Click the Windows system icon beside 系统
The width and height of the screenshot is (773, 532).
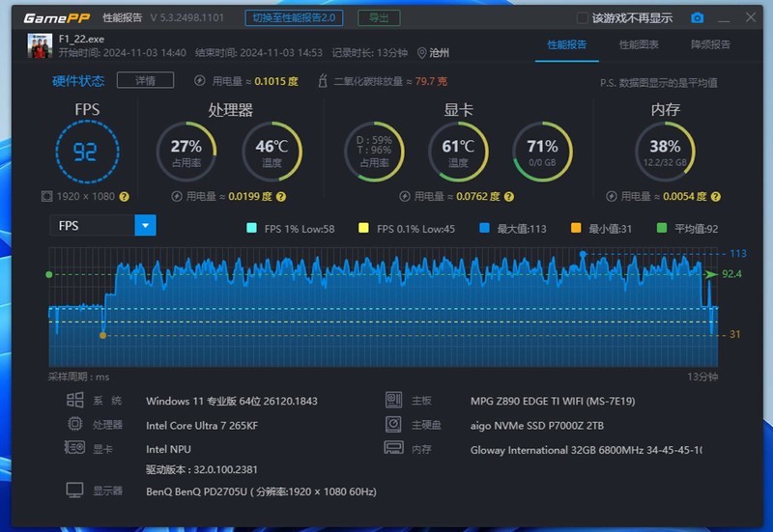coord(75,400)
